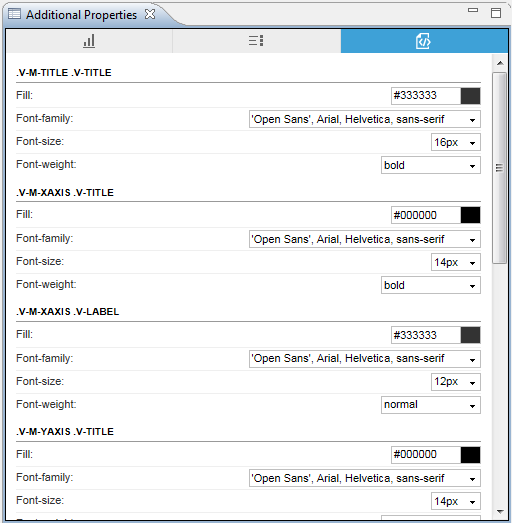Screen dimensions: 512x523
Task: Open the .V-M-XAXIS .V-TITLE Font-weight bold dropdown
Action: coord(431,285)
